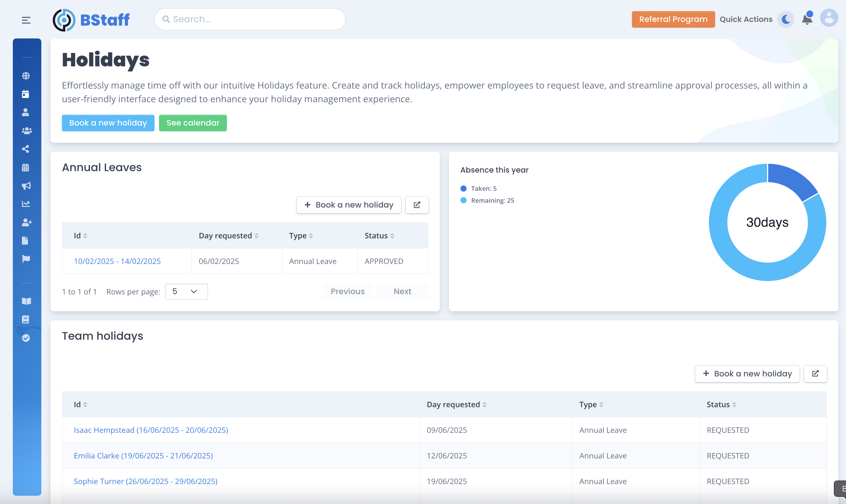
Task: Open the Quick Actions menu
Action: tap(746, 19)
